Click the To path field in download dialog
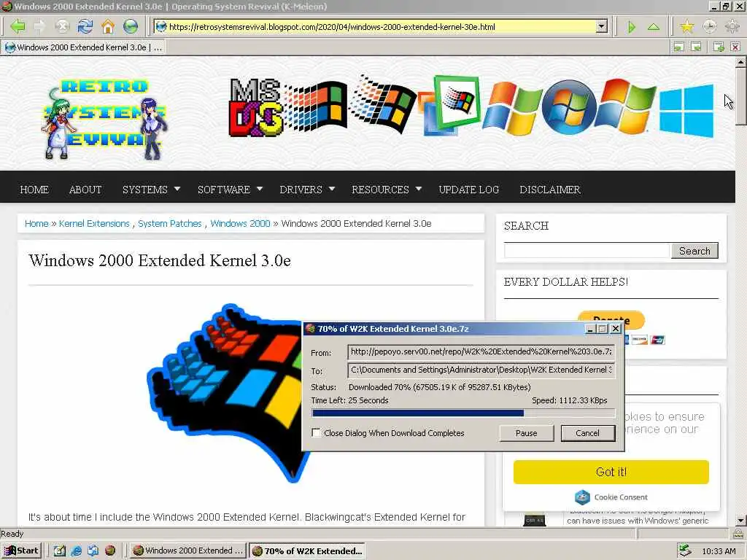 point(481,370)
